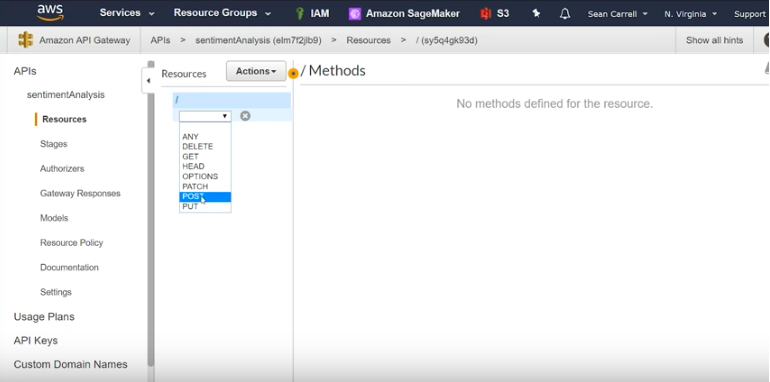Open the Stages section in sidebar
The height and width of the screenshot is (382, 770).
coord(54,144)
